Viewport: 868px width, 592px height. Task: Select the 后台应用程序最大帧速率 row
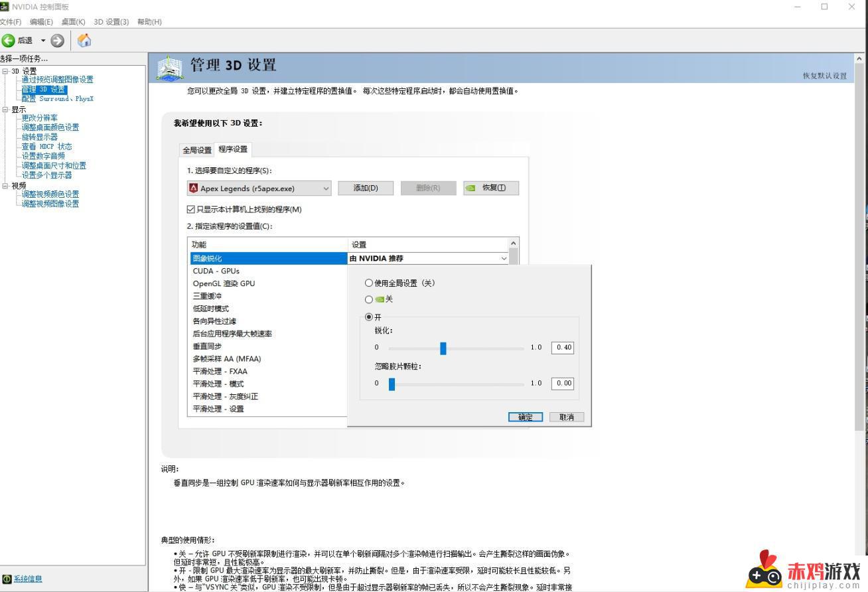click(268, 334)
